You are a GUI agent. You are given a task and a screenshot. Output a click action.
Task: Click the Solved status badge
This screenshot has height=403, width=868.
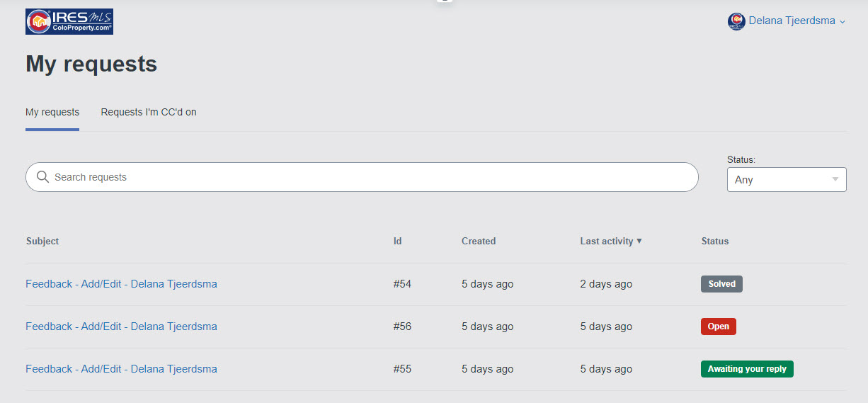click(721, 284)
